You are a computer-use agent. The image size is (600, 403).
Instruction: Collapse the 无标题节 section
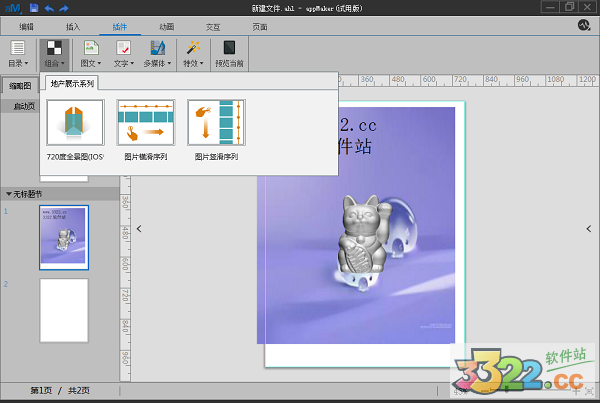[x=9, y=194]
